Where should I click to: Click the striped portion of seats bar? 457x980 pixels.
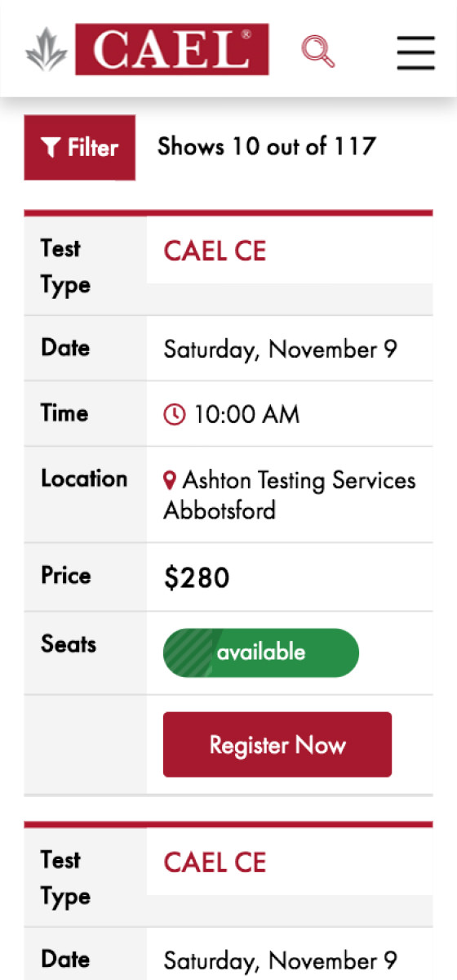coord(187,653)
